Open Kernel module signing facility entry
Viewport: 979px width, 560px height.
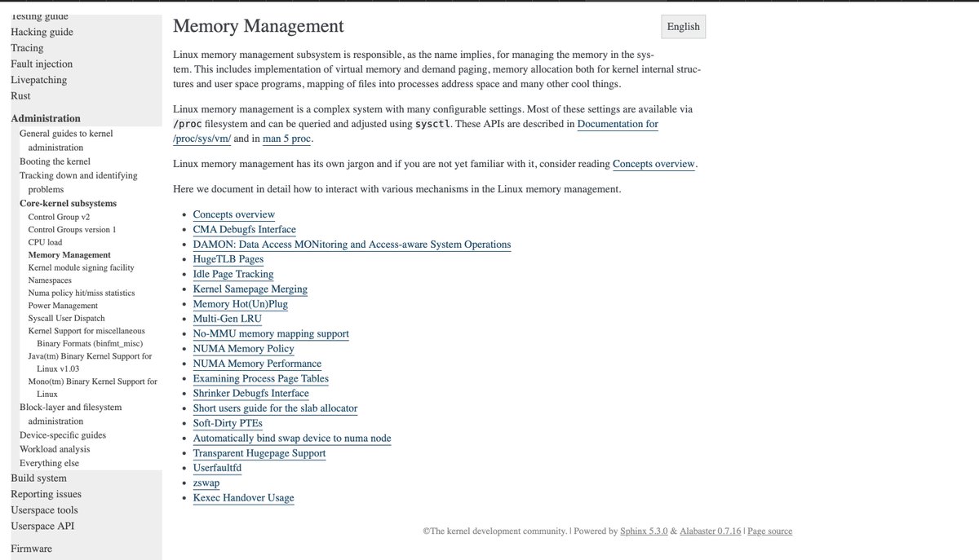(81, 267)
